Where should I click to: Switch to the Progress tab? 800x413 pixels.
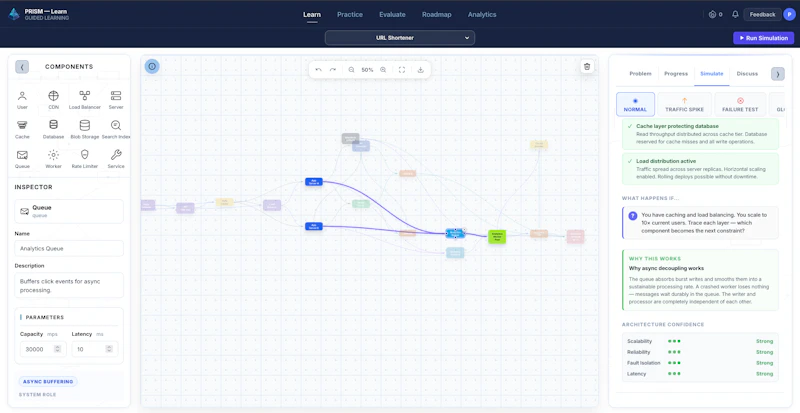(x=676, y=74)
